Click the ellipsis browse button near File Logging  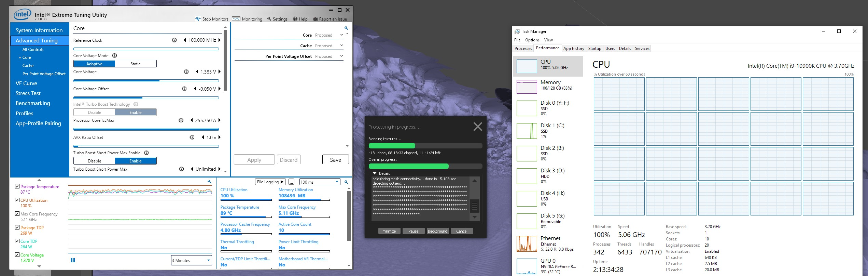coord(291,182)
